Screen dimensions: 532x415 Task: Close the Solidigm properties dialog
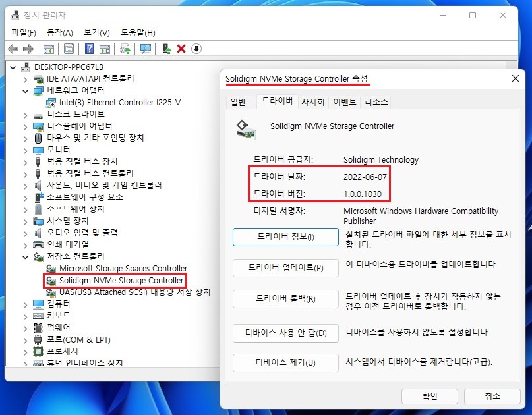516,78
